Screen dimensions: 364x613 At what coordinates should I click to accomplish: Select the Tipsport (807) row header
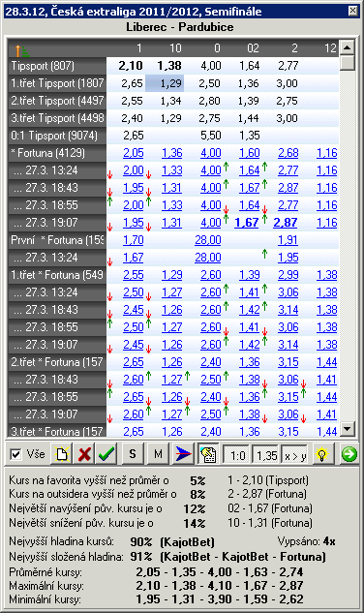[57, 66]
